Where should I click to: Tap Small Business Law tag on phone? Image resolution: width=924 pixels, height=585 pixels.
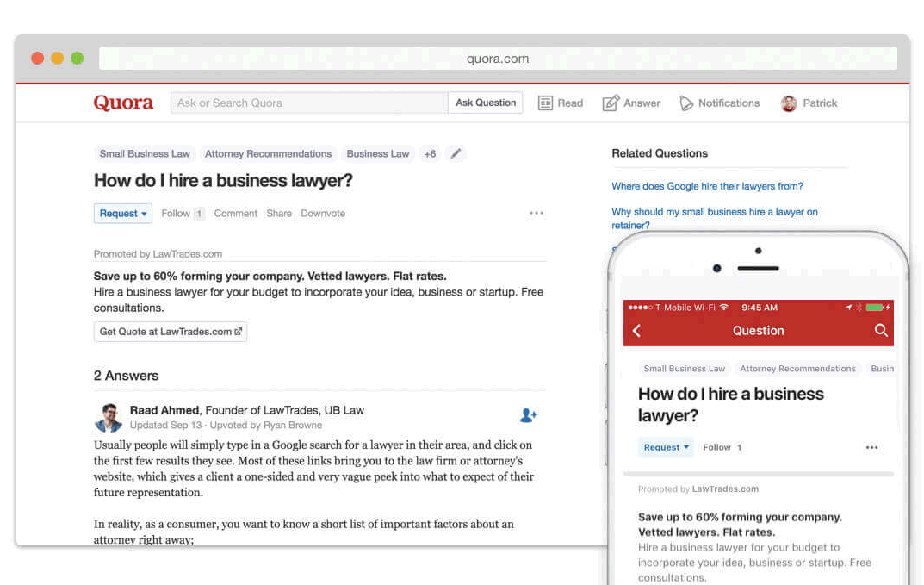[x=684, y=369]
